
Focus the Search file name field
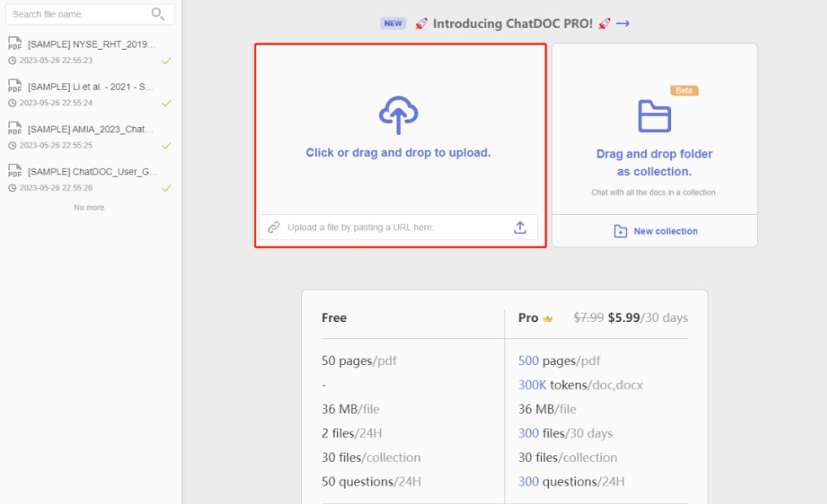89,14
